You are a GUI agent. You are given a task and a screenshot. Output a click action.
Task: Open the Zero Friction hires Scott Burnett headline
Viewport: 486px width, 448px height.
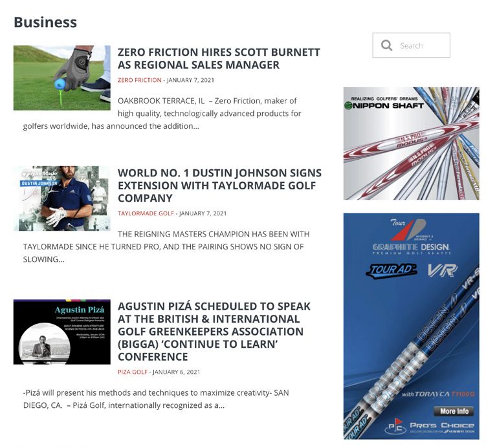coord(219,59)
